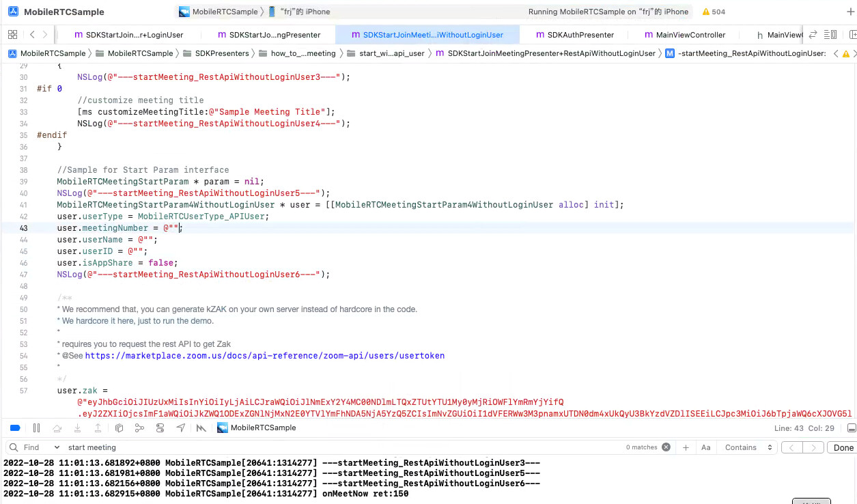Click the Step Into debug icon
The image size is (857, 504).
[78, 428]
